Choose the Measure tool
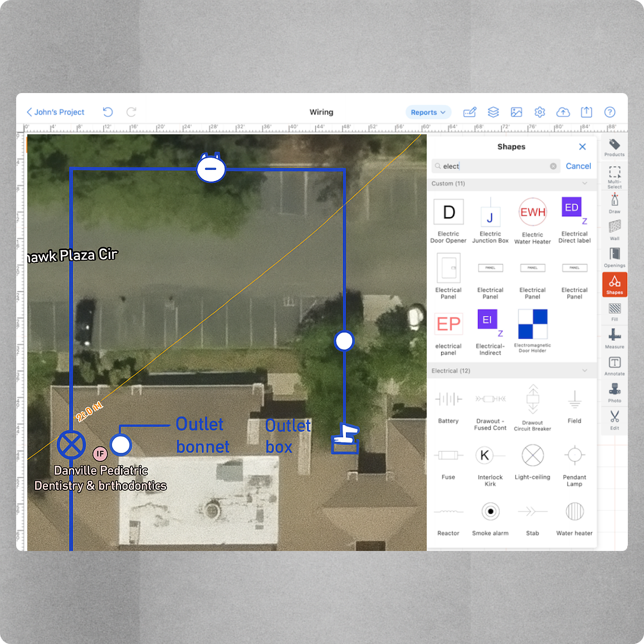The height and width of the screenshot is (644, 644). pos(614,339)
